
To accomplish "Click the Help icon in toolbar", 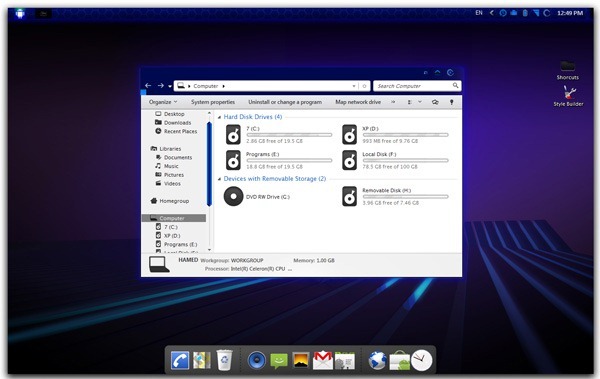I will [x=452, y=102].
